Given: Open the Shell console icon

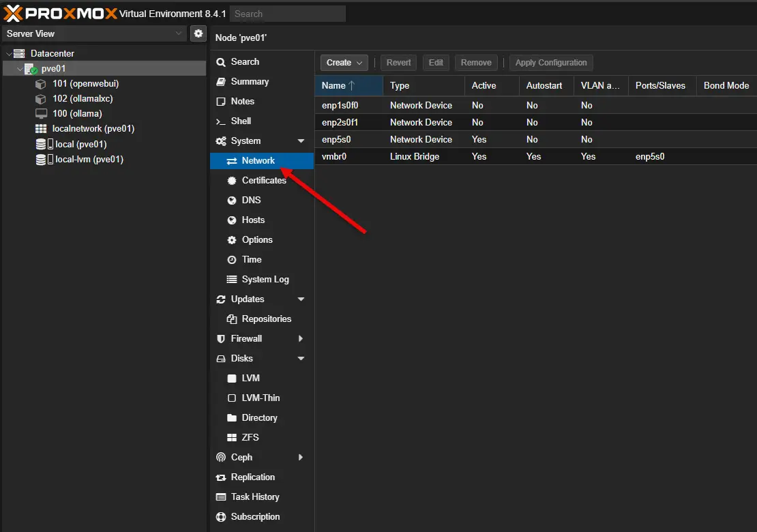Looking at the screenshot, I should click(220, 121).
